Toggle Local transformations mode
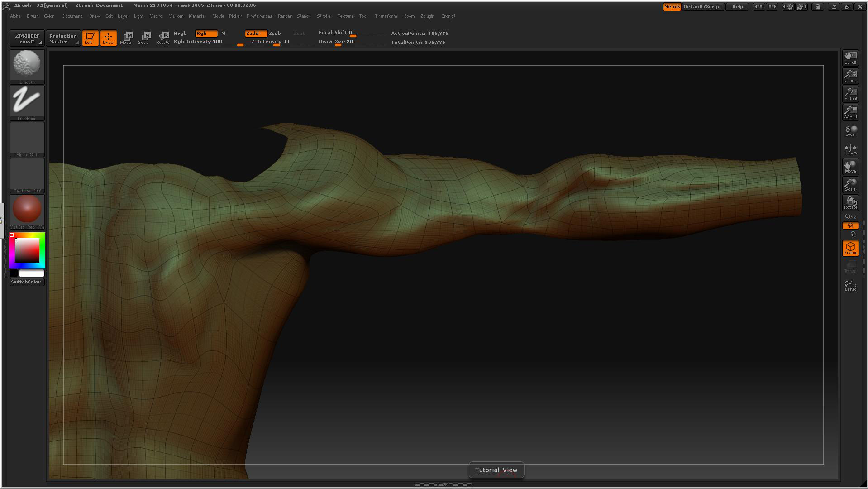This screenshot has width=868, height=489. [850, 130]
